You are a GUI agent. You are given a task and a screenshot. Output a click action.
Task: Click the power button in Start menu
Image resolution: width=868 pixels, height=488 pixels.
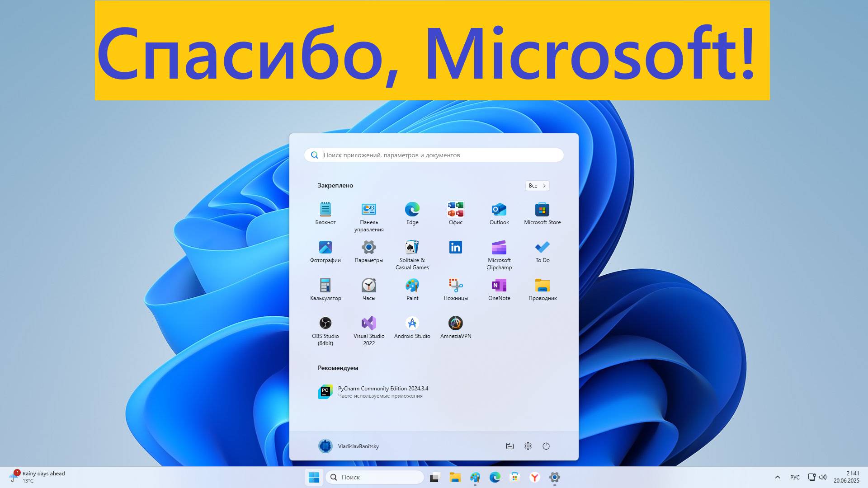547,446
